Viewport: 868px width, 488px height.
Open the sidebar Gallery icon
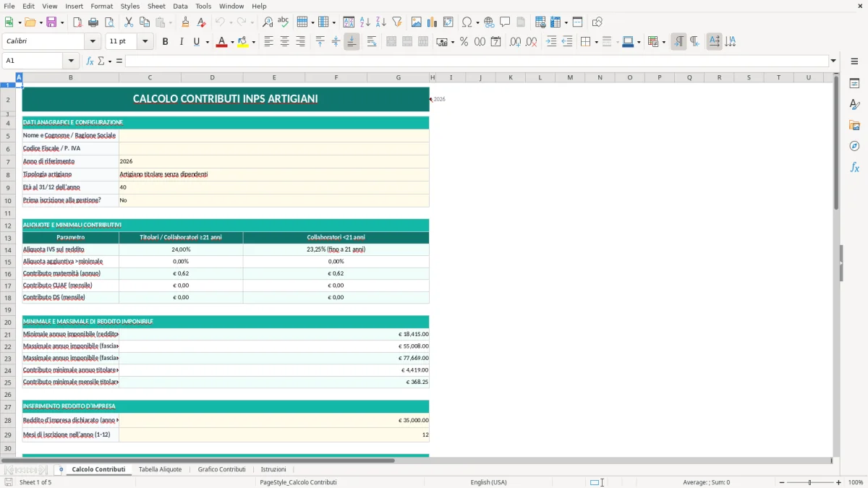click(854, 126)
